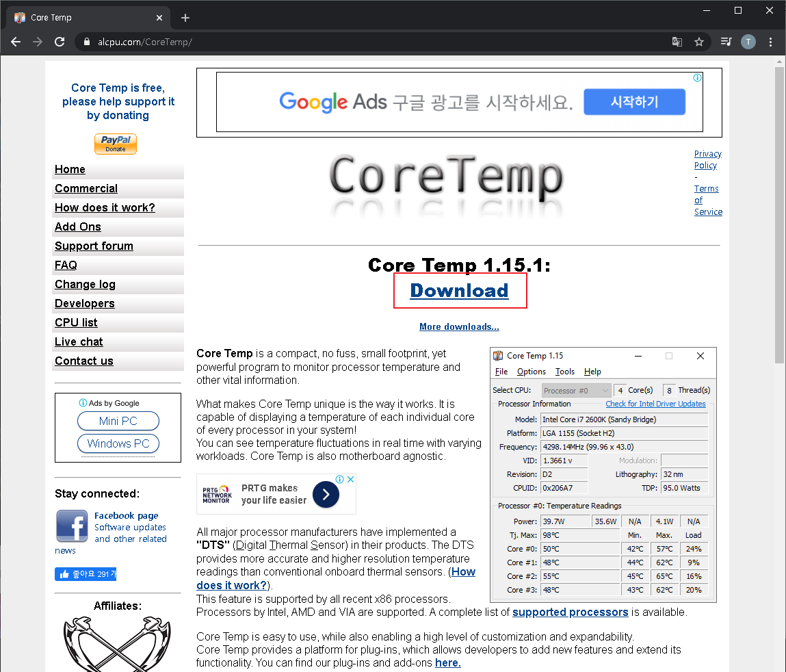Click the CoreTemp logo banner
The width and height of the screenshot is (786, 672).
click(446, 185)
